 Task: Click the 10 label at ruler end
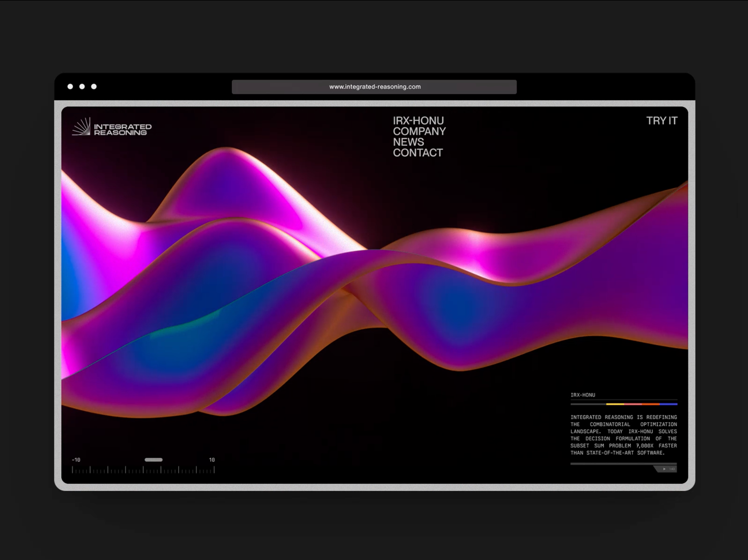[x=212, y=460]
